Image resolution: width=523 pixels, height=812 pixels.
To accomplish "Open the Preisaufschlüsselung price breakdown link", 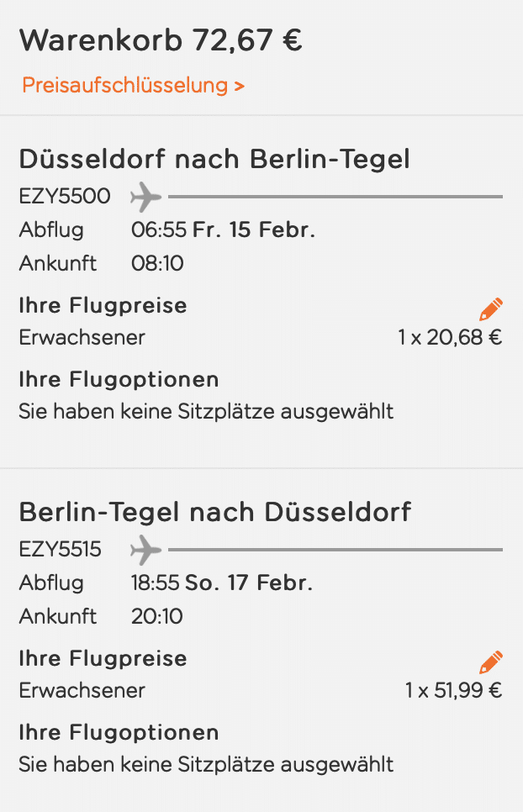I will (133, 85).
